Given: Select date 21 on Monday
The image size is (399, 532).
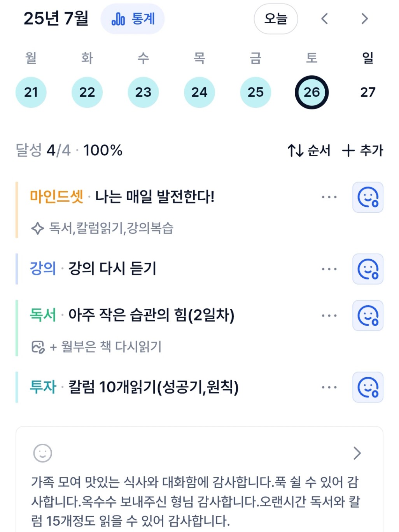Looking at the screenshot, I should [x=31, y=92].
